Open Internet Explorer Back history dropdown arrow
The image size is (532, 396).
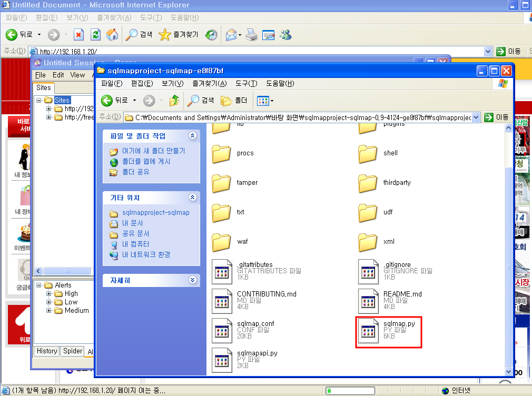(x=39, y=35)
